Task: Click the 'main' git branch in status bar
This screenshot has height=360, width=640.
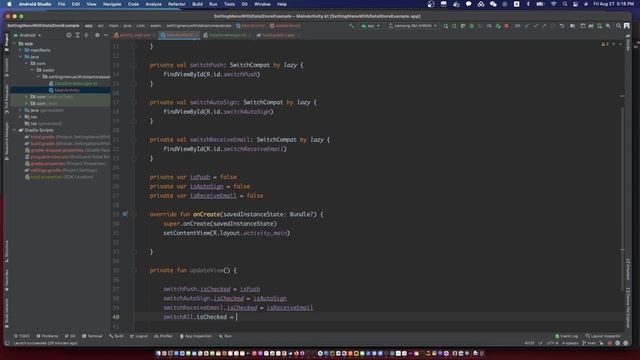Action: tap(590, 343)
